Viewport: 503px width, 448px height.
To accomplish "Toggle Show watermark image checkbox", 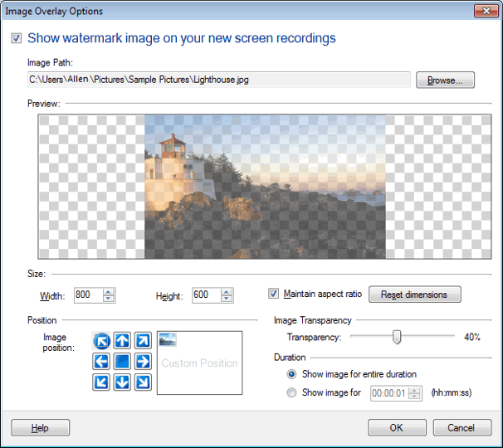I will pos(17,38).
